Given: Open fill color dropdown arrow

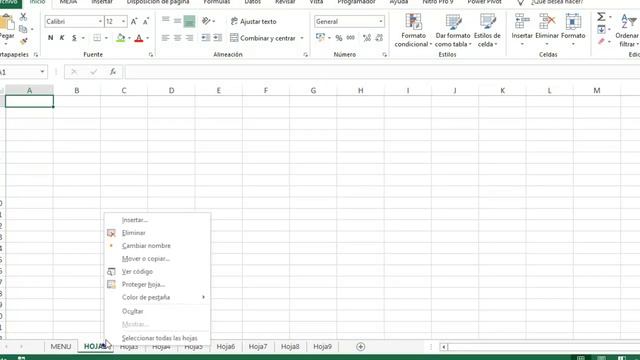Looking at the screenshot, I should [x=129, y=38].
